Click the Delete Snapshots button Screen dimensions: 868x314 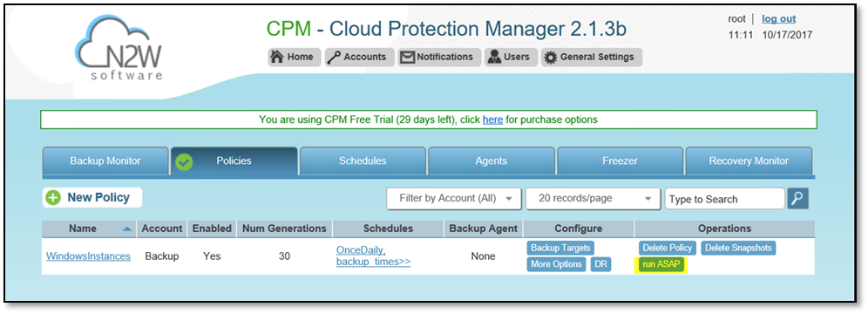(x=738, y=248)
